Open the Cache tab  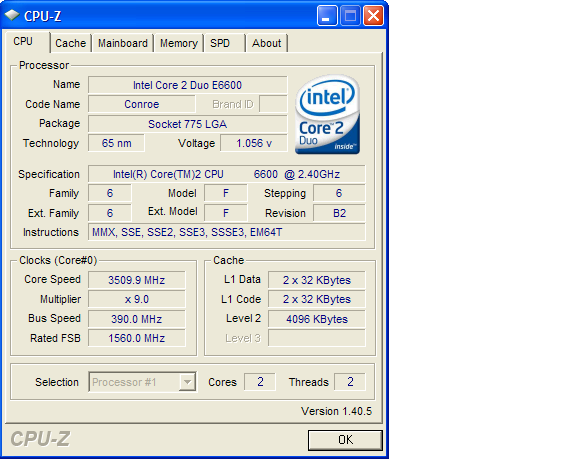[71, 43]
